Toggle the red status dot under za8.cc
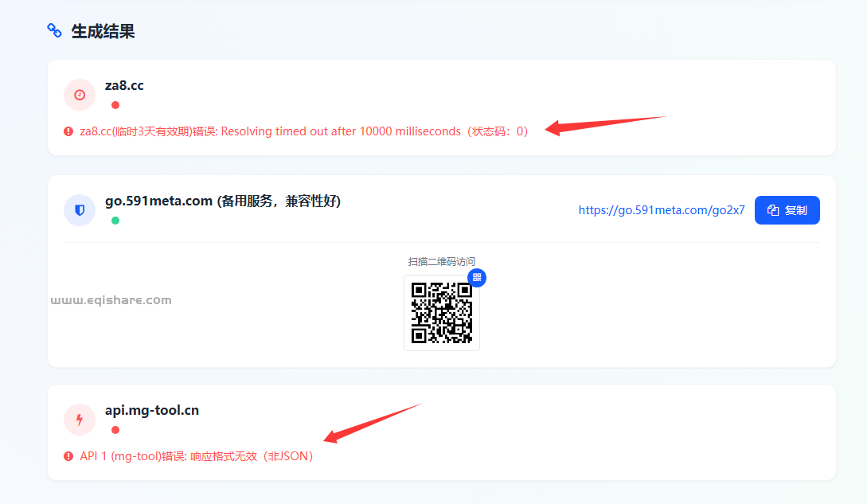This screenshot has height=504, width=867. (115, 104)
